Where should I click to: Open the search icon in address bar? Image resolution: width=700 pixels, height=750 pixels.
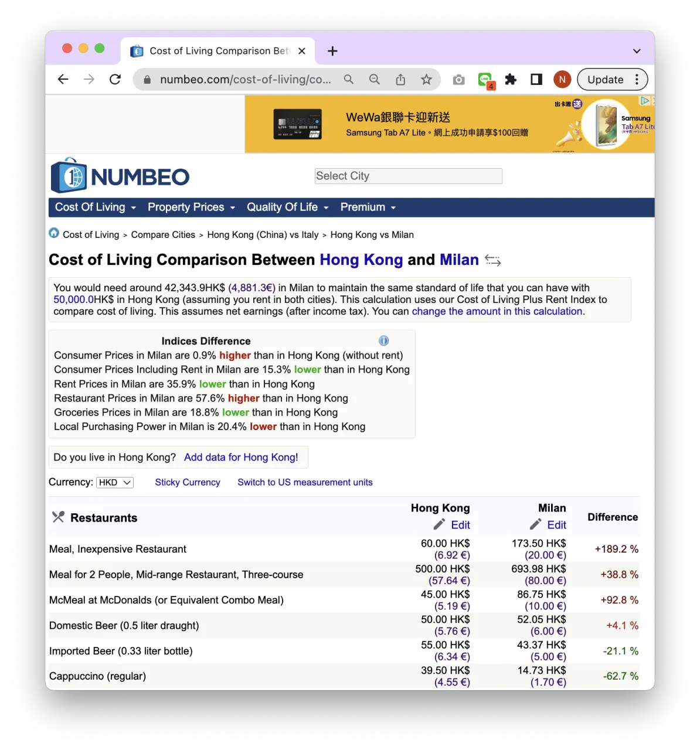(x=349, y=80)
